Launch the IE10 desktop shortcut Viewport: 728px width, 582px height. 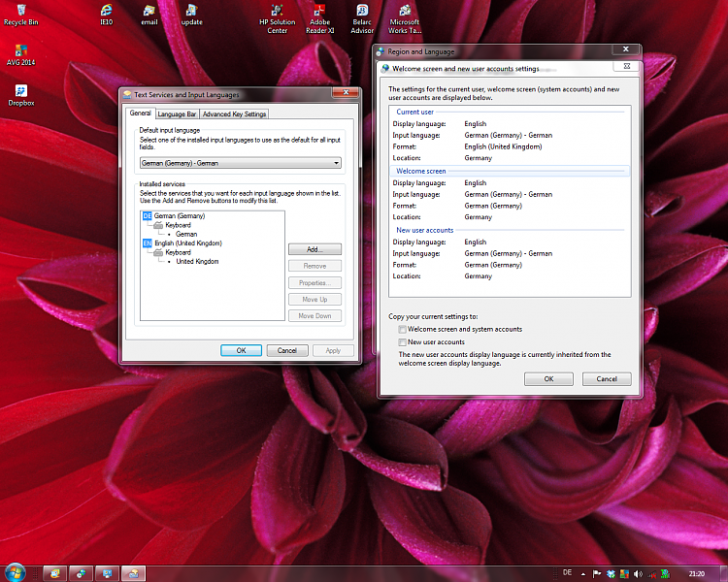click(107, 15)
